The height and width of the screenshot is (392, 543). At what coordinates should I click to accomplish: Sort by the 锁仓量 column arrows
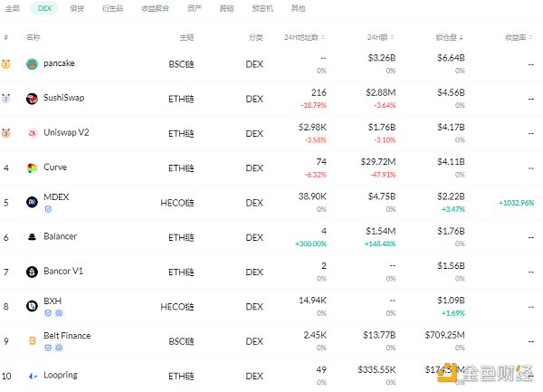[462, 37]
